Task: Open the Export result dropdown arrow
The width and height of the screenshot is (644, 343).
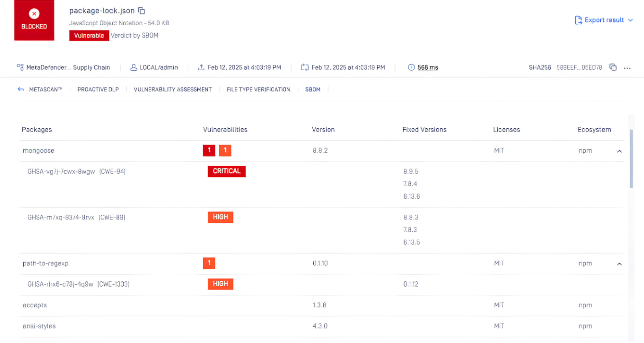Action: 631,20
